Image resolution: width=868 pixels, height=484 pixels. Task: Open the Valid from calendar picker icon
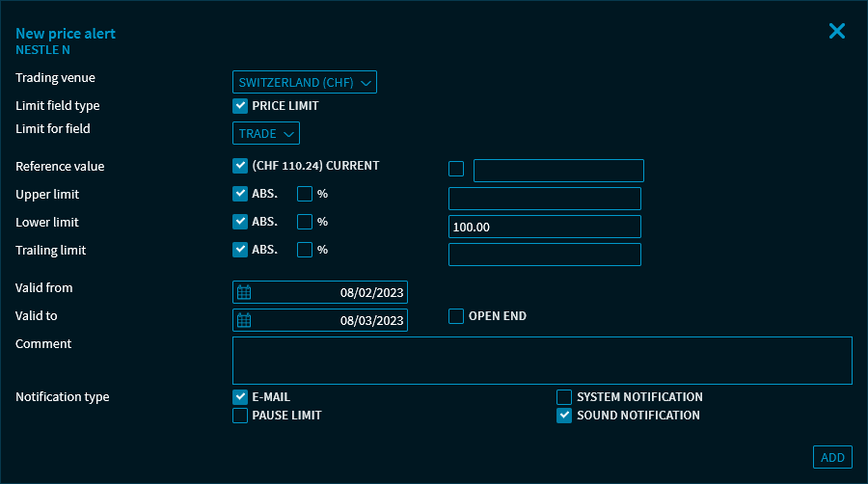[244, 292]
